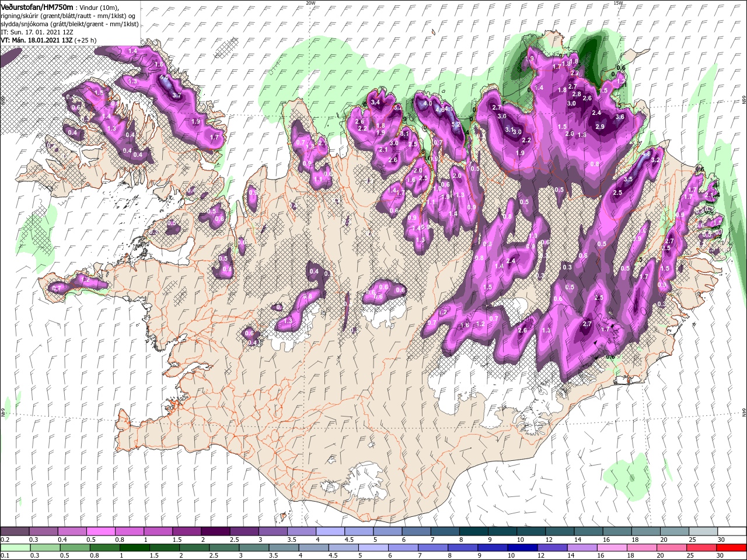747x560 pixels.
Task: Pick the dark teal 8 swatch in snow scale
Action: coord(473,531)
